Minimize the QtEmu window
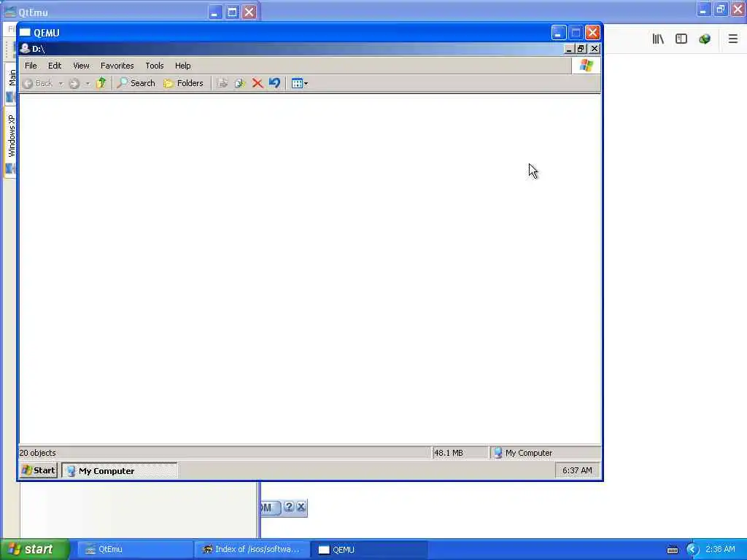 pyautogui.click(x=215, y=12)
